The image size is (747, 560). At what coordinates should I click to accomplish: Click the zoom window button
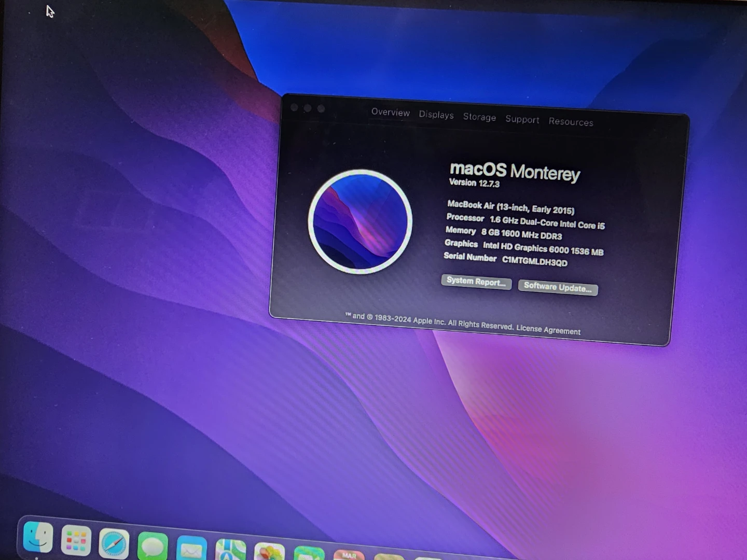point(321,108)
